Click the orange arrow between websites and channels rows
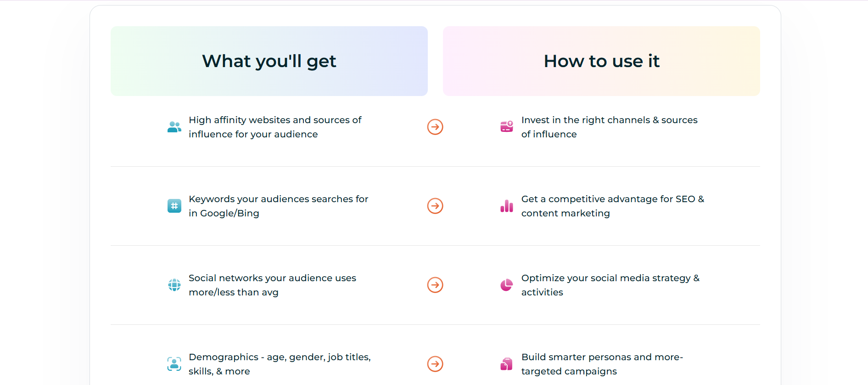Image resolution: width=868 pixels, height=385 pixels. point(435,127)
